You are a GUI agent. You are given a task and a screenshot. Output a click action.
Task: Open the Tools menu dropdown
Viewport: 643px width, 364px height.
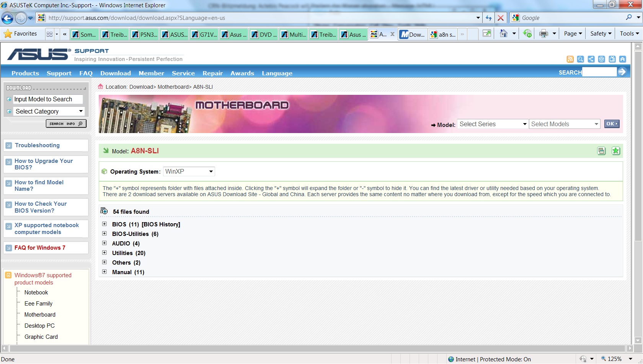click(629, 34)
